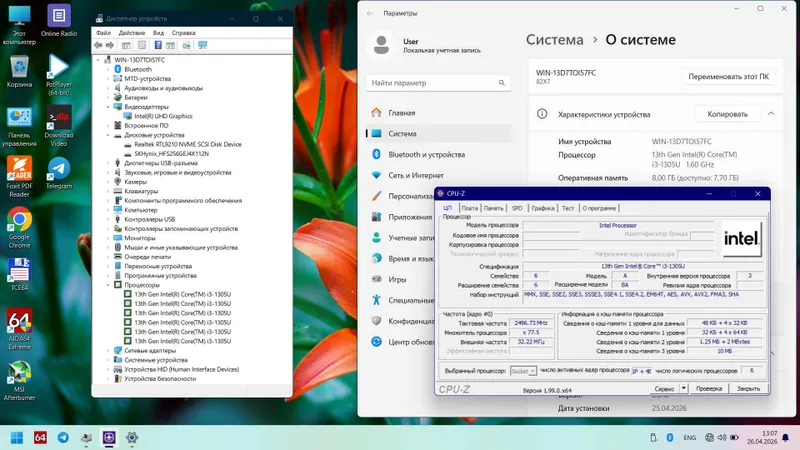Image resolution: width=800 pixels, height=450 pixels.
Task: Open Игры section in Settings sidebar
Action: (x=397, y=280)
